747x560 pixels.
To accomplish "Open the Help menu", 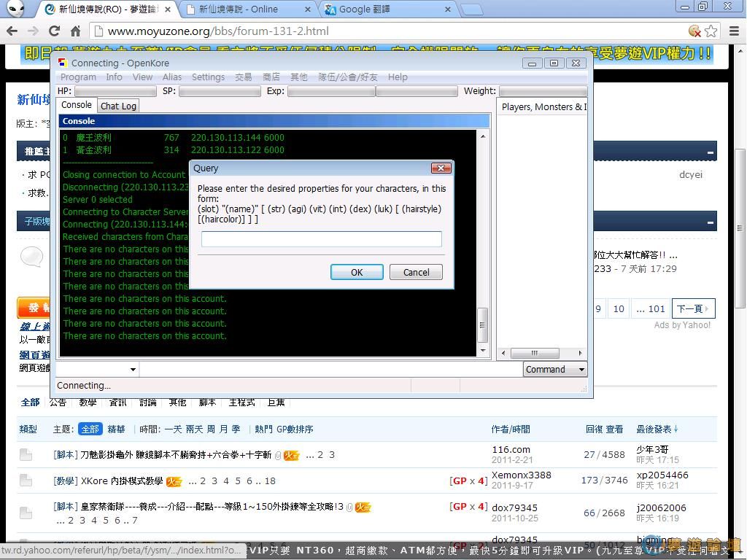I will point(398,77).
